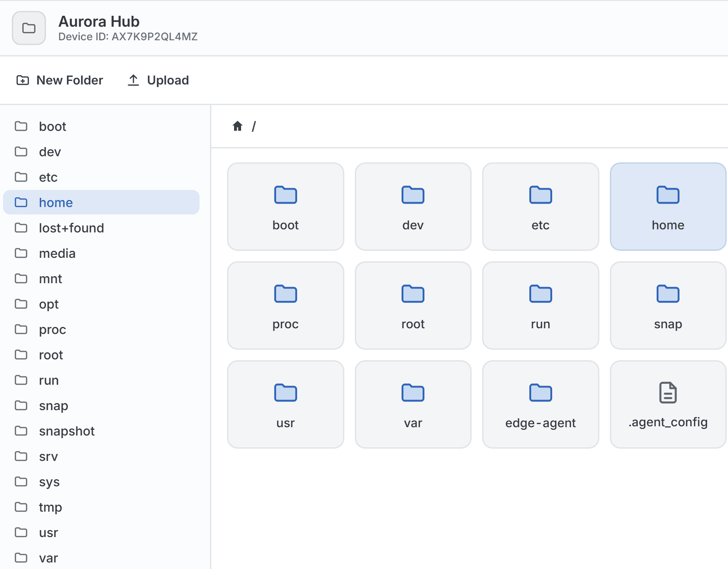Select run in the sidebar tree

click(x=101, y=380)
